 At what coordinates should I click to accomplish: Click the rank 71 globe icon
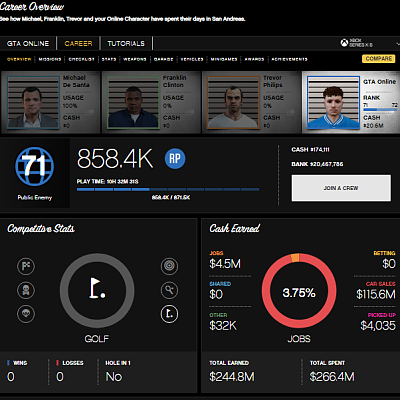(x=34, y=166)
